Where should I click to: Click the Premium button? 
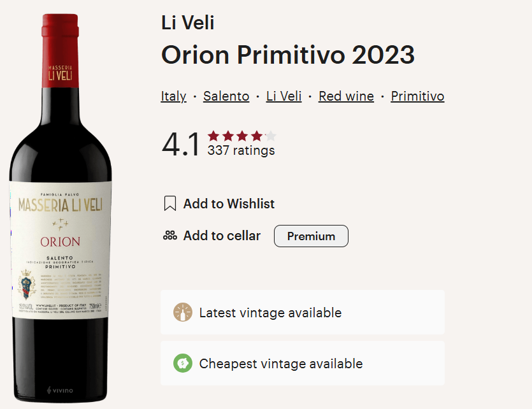pyautogui.click(x=311, y=236)
